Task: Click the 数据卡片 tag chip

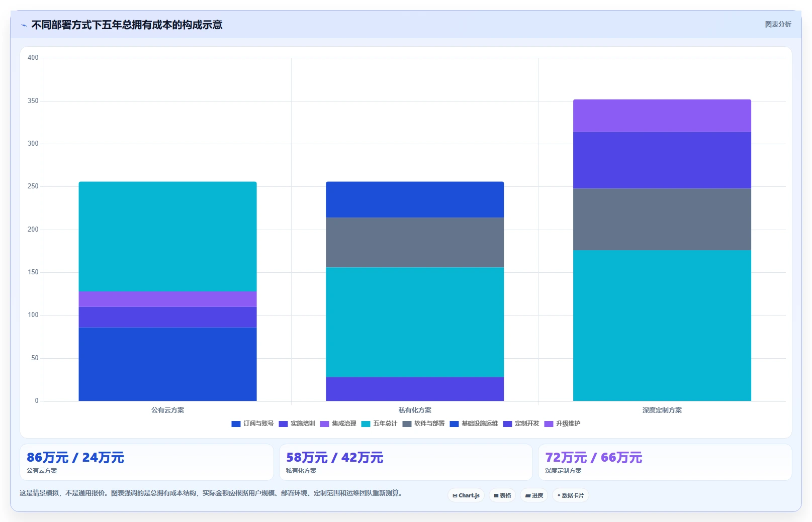Action: click(x=571, y=495)
